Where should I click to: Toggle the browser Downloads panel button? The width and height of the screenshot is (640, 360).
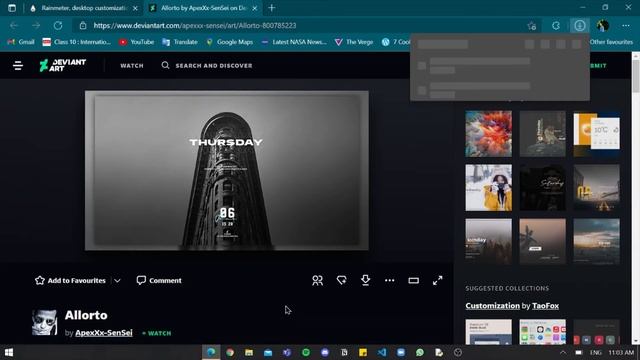pyautogui.click(x=580, y=26)
